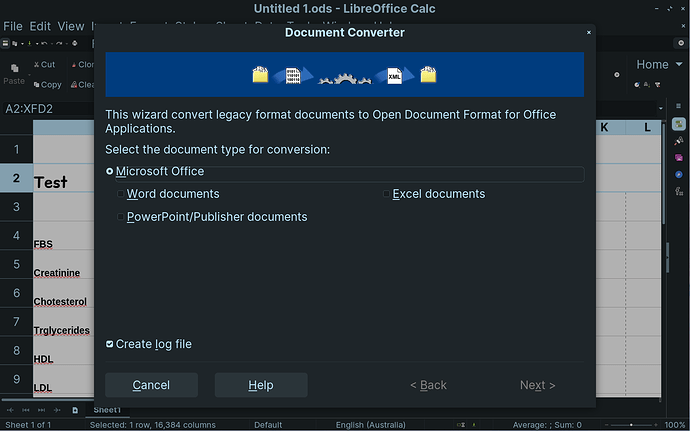Click the Undo arrow icon

pos(44,43)
